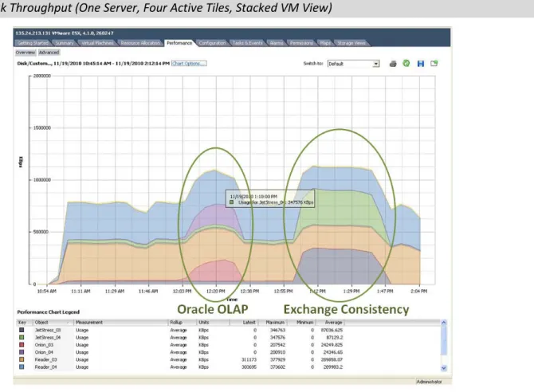Select the Performance tab
The image size is (534, 392).
[179, 43]
